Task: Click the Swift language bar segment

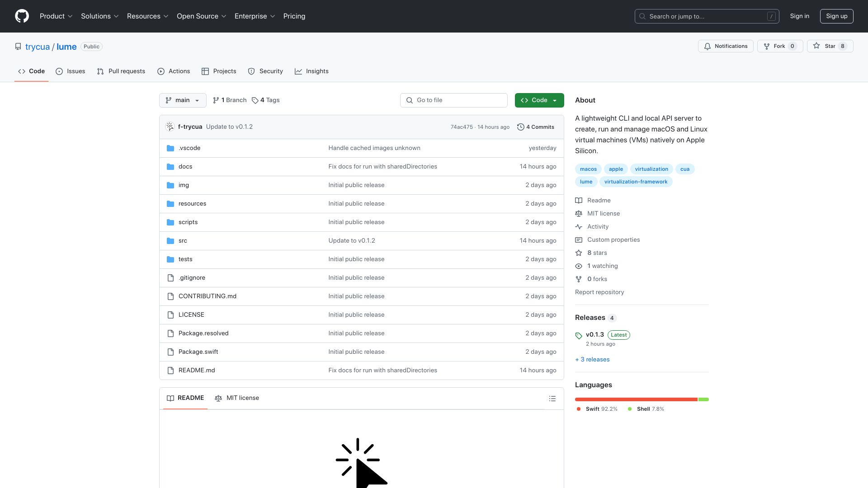Action: coord(636,399)
